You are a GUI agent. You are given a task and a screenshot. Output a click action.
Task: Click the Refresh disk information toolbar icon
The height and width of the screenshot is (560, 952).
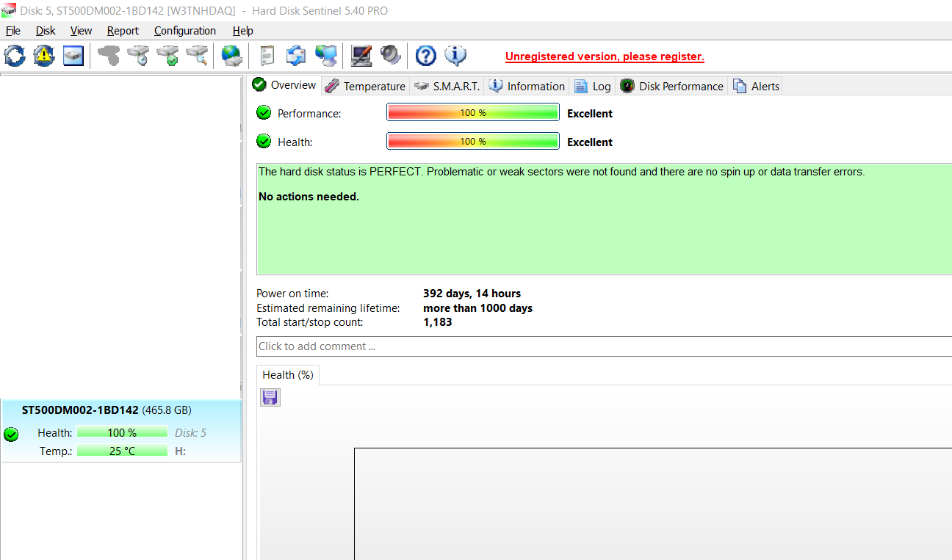point(14,55)
